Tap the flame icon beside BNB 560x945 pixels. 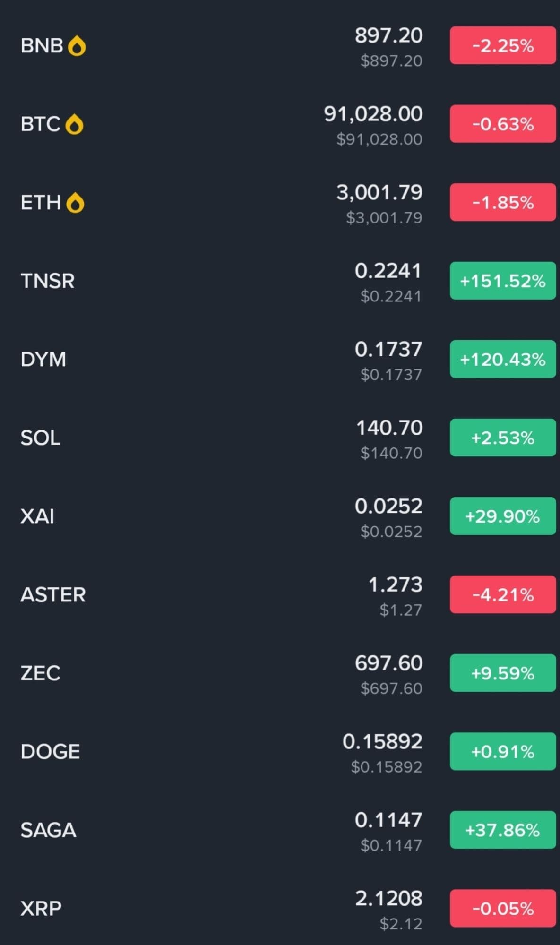pyautogui.click(x=77, y=46)
